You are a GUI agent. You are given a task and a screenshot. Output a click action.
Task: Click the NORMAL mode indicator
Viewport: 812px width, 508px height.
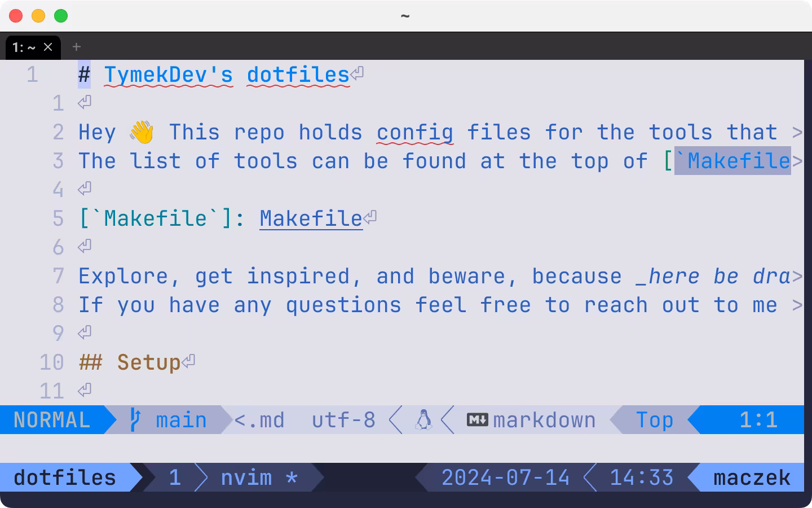52,420
